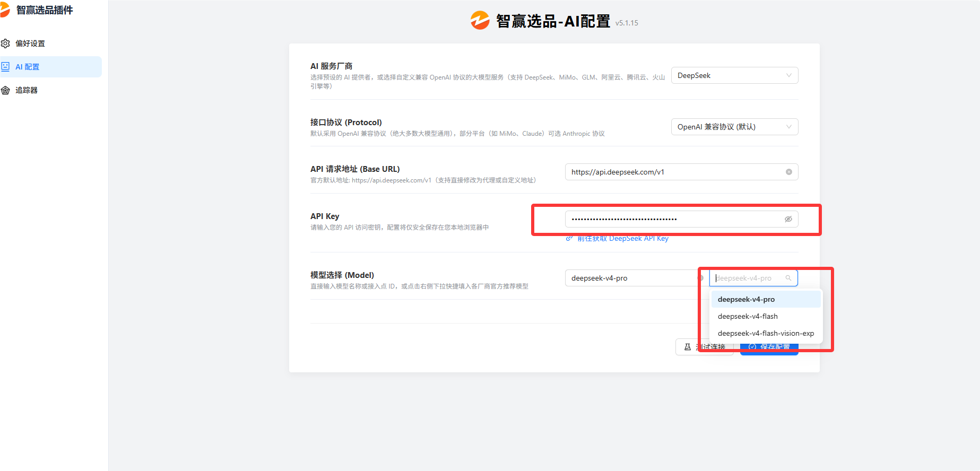Open the 前往获取 DeepSeek API Key link
This screenshot has width=980, height=471.
coord(622,239)
